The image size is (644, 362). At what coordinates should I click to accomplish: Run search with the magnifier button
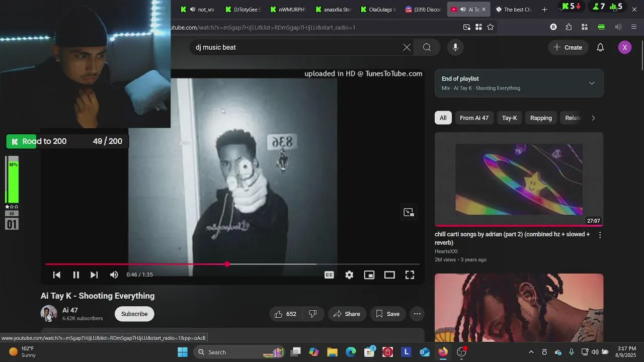point(427,47)
